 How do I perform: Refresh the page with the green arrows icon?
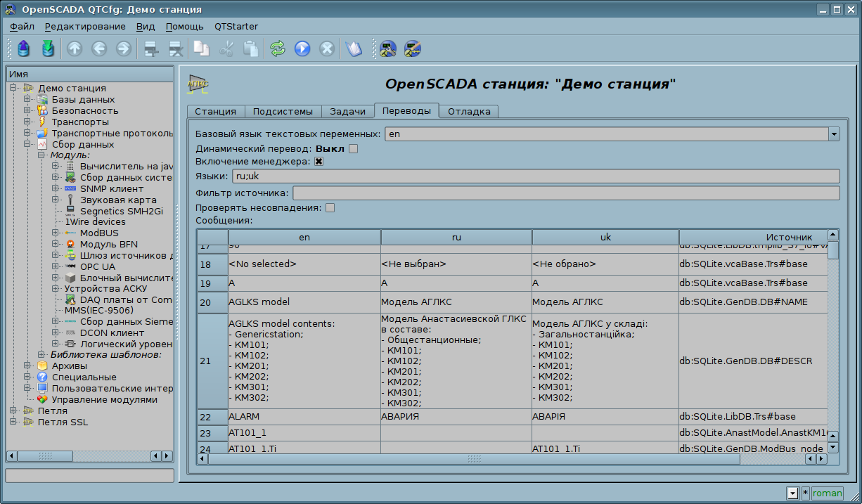click(278, 49)
